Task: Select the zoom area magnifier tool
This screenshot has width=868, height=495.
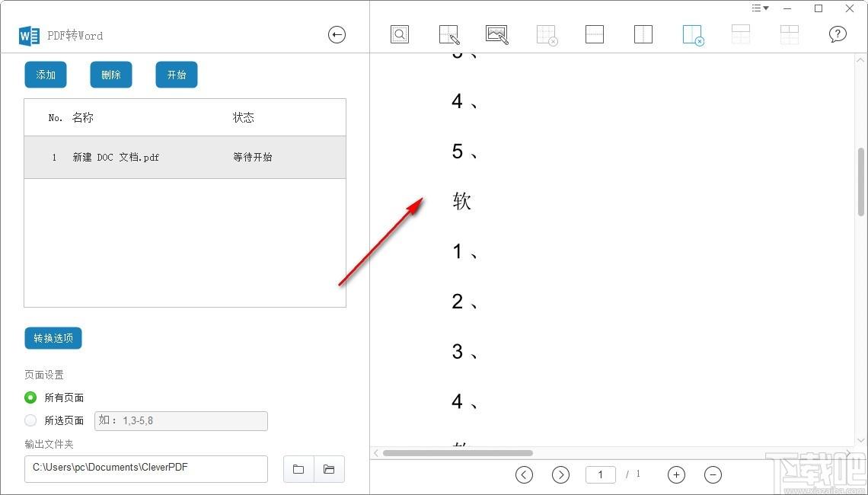Action: click(x=400, y=34)
